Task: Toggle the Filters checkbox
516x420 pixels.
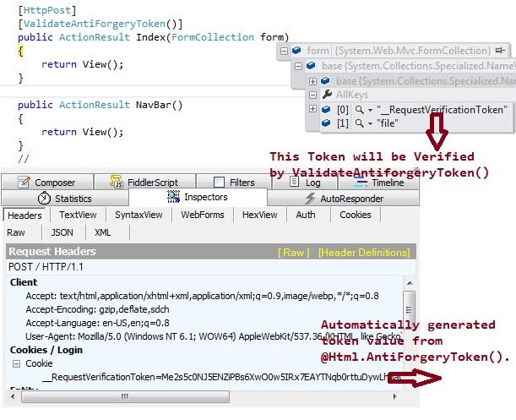Action: tap(219, 183)
